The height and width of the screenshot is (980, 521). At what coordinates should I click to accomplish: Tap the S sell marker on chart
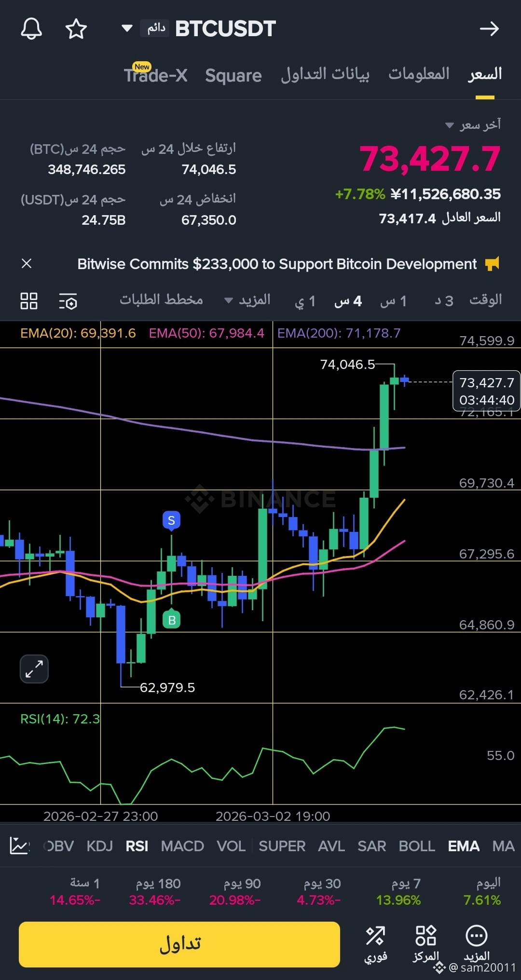171,520
